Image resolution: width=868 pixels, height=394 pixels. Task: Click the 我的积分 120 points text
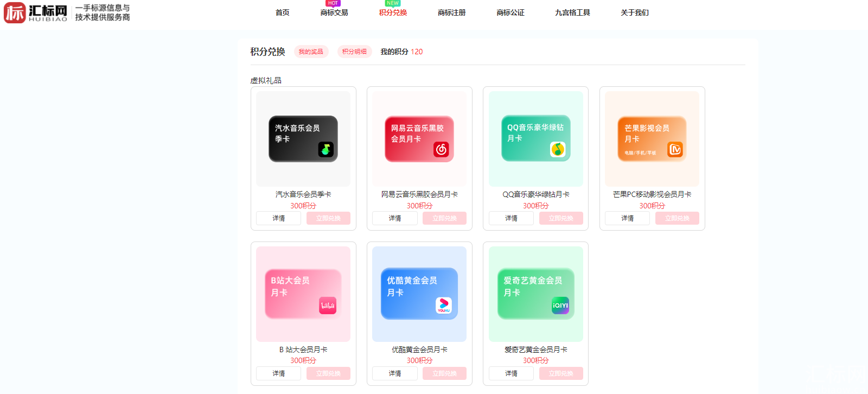pyautogui.click(x=401, y=52)
